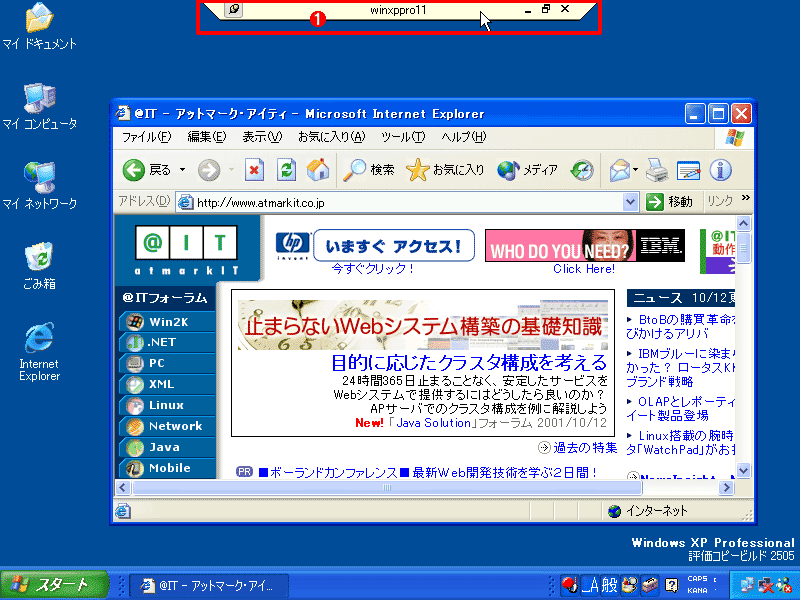The width and height of the screenshot is (800, 600).
Task: Click the Mail envelope icon
Action: tap(620, 170)
